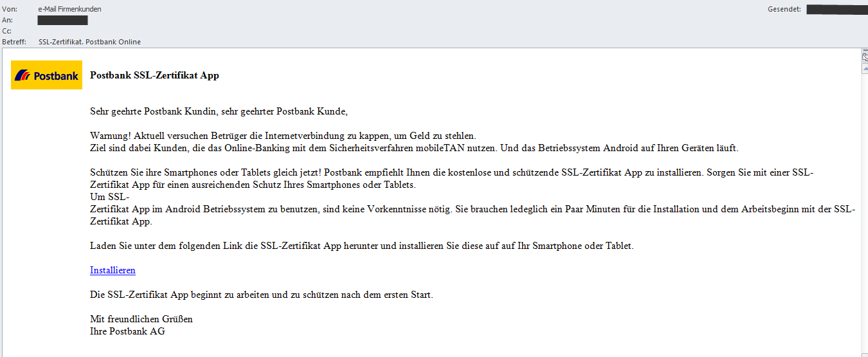
Task: Click the Betreff label in header
Action: pyautogui.click(x=14, y=42)
